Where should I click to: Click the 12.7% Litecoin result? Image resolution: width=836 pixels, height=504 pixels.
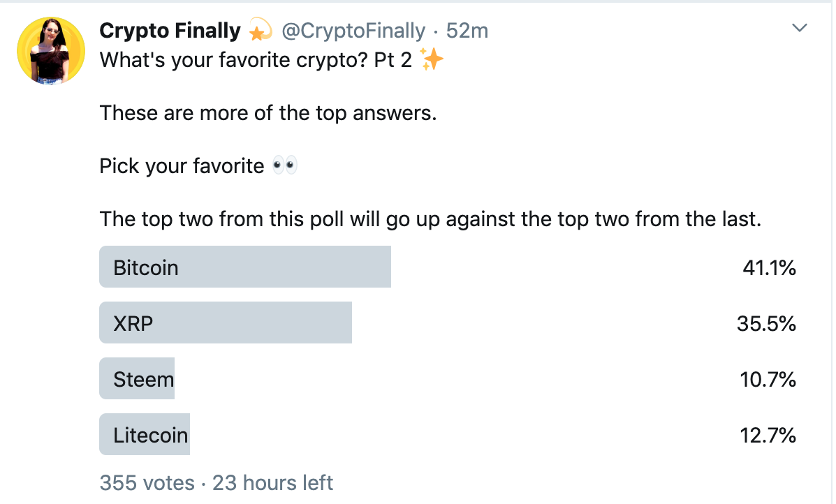click(x=768, y=435)
